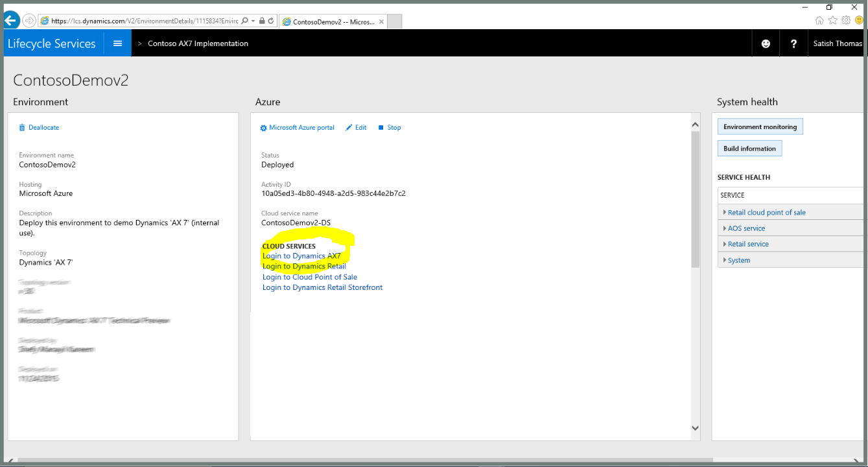Click the SERVICE HEALTH label
The width and height of the screenshot is (868, 467).
pos(744,177)
